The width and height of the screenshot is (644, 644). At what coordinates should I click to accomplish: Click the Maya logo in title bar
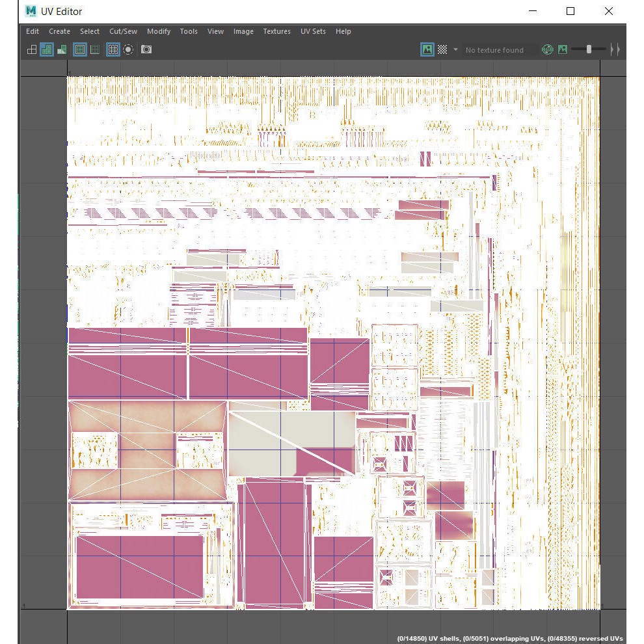[31, 11]
